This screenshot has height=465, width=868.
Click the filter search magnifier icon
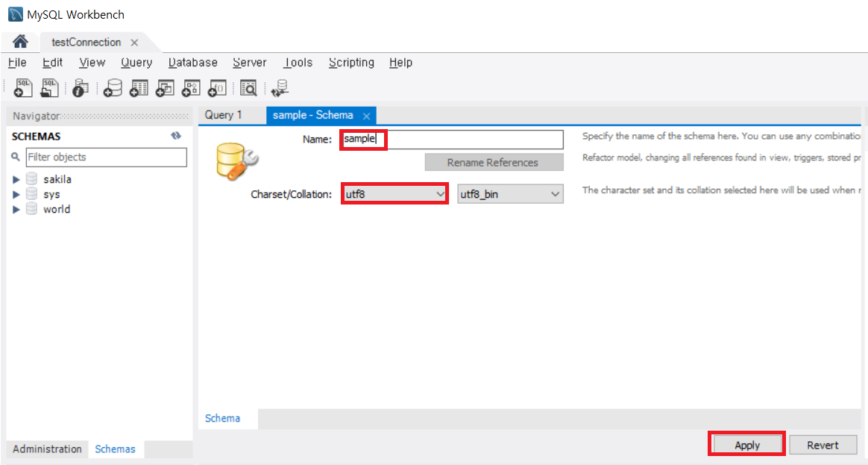pos(16,157)
